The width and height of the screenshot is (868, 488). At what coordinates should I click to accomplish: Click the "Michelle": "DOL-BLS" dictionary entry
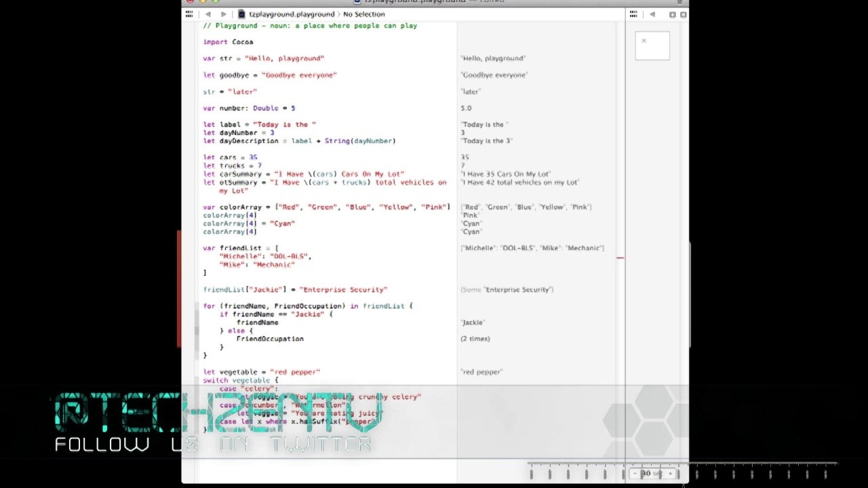click(x=265, y=256)
